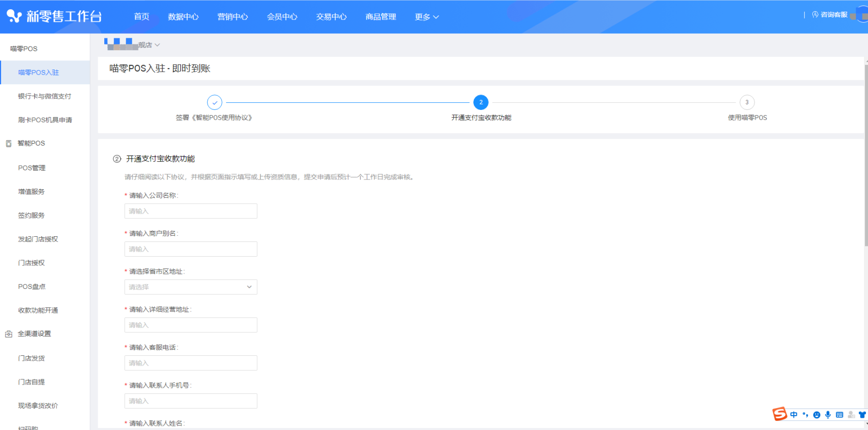Open the 交易中心 navigation tab

[x=331, y=17]
